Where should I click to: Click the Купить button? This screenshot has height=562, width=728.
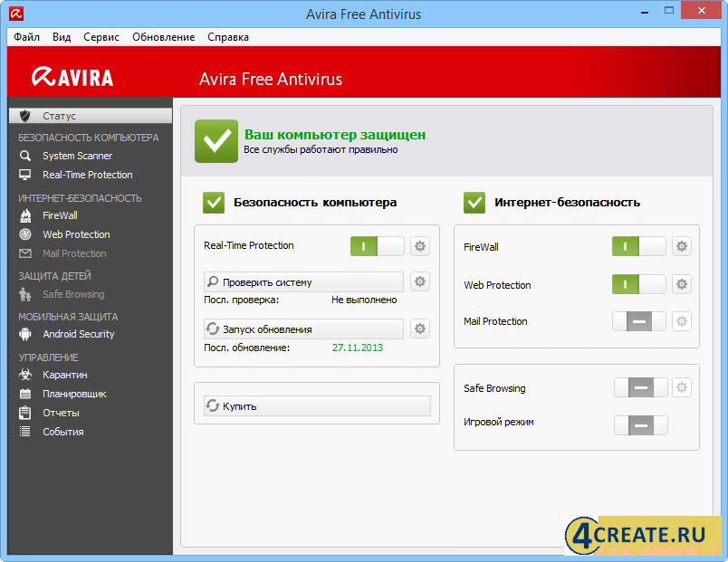pos(317,406)
